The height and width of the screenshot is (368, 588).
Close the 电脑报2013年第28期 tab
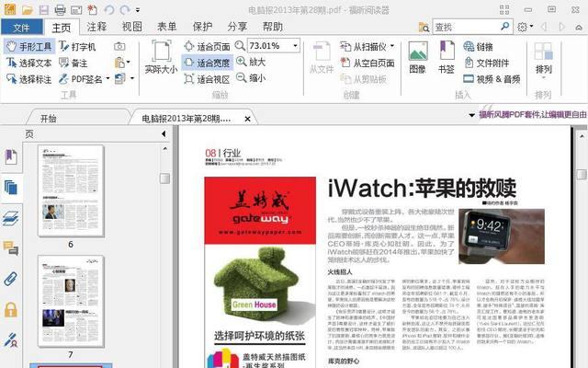click(x=247, y=119)
